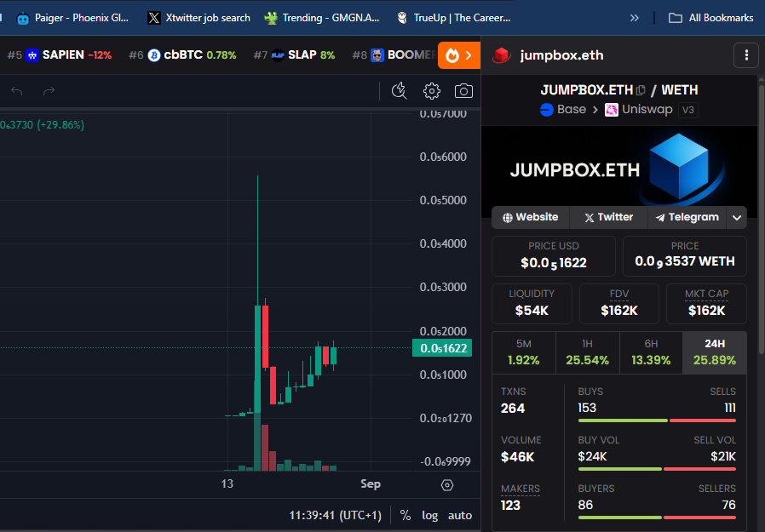Click SELL VOL value $21K
Viewport: 765px width, 532px height.
[723, 456]
